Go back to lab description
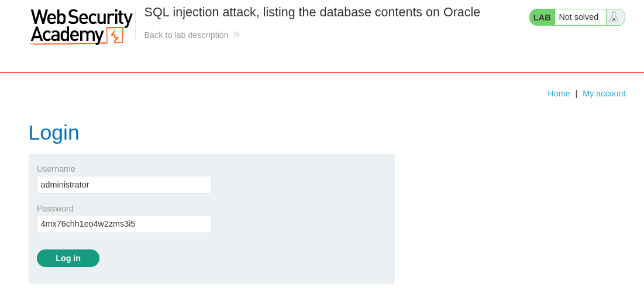Image resolution: width=644 pixels, height=288 pixels. coord(186,35)
